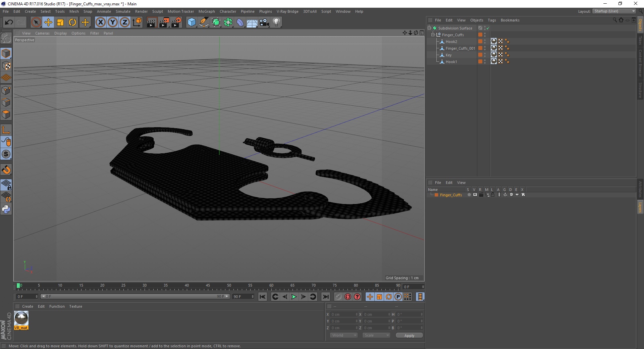Open the MoGraph menu

pos(207,11)
